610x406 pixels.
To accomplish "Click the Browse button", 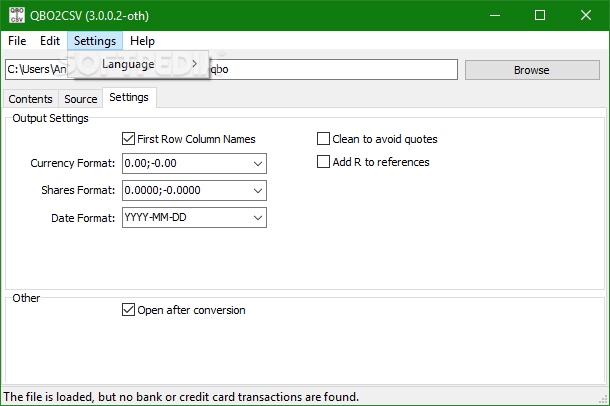I will pos(532,70).
